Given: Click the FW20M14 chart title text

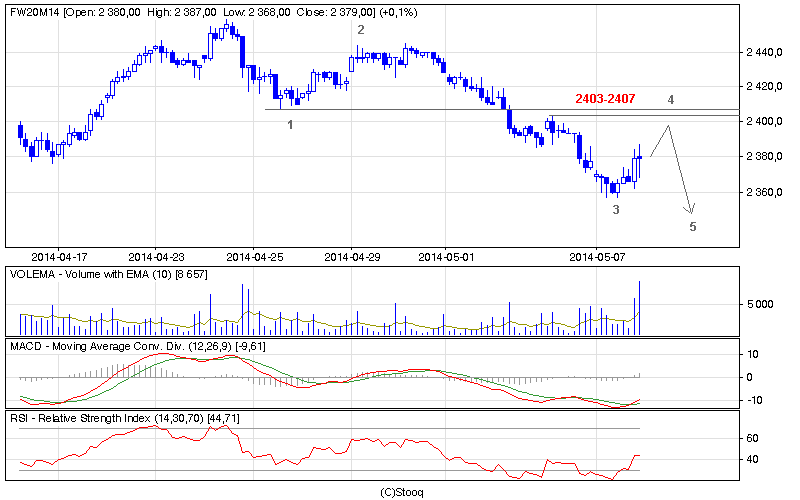Looking at the screenshot, I should point(214,12).
